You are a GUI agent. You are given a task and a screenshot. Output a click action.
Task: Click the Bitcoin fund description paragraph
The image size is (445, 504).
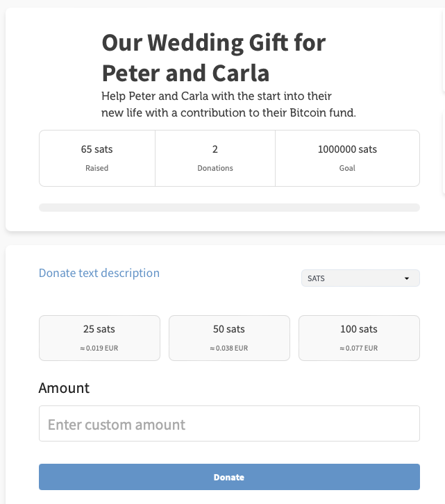point(228,104)
